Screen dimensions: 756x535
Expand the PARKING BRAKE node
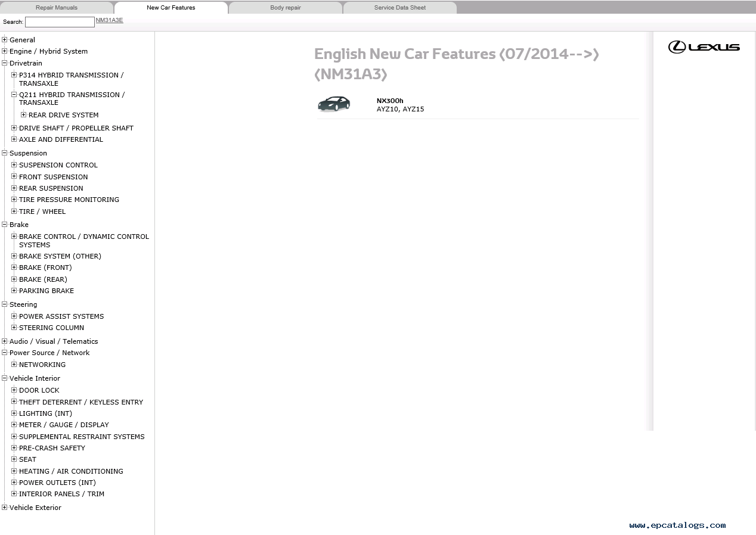(14, 291)
